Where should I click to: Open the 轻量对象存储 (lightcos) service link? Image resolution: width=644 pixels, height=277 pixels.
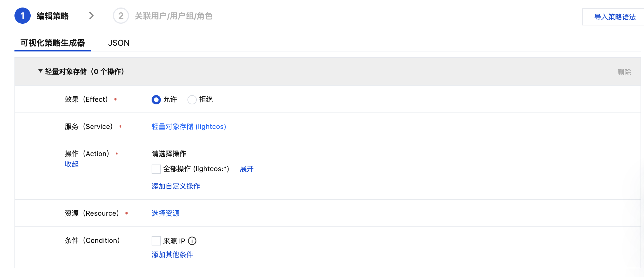(189, 127)
